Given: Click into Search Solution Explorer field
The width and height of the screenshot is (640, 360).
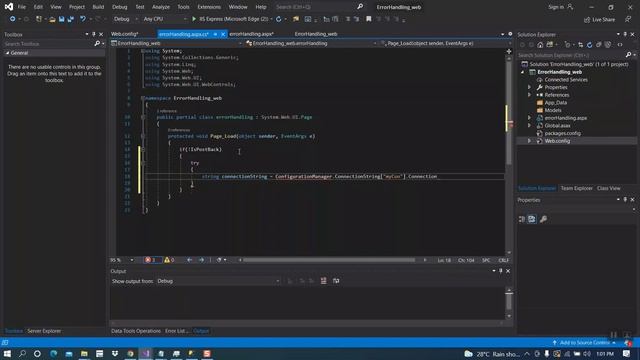Looking at the screenshot, I should point(571,55).
